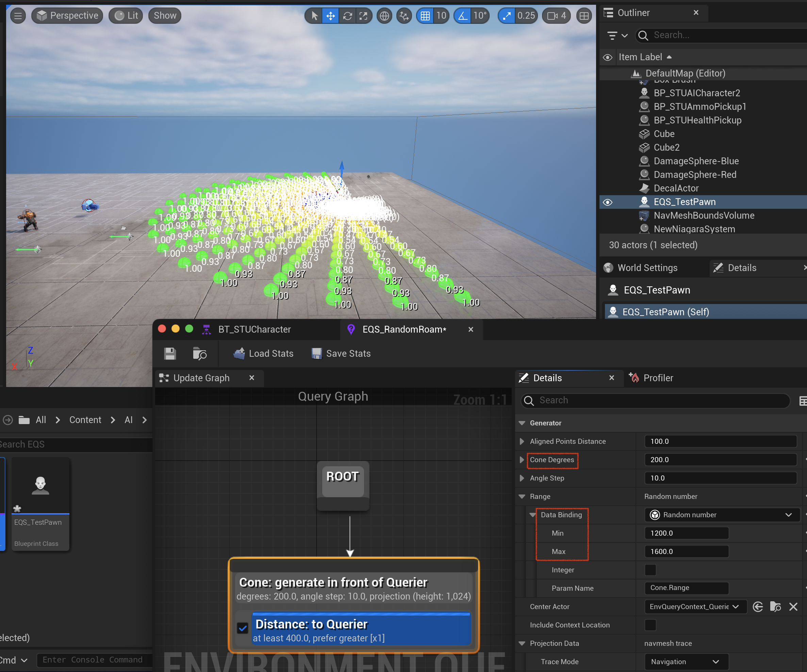Viewport: 807px width, 672px height.
Task: Open camera speed setting 4
Action: pyautogui.click(x=557, y=16)
